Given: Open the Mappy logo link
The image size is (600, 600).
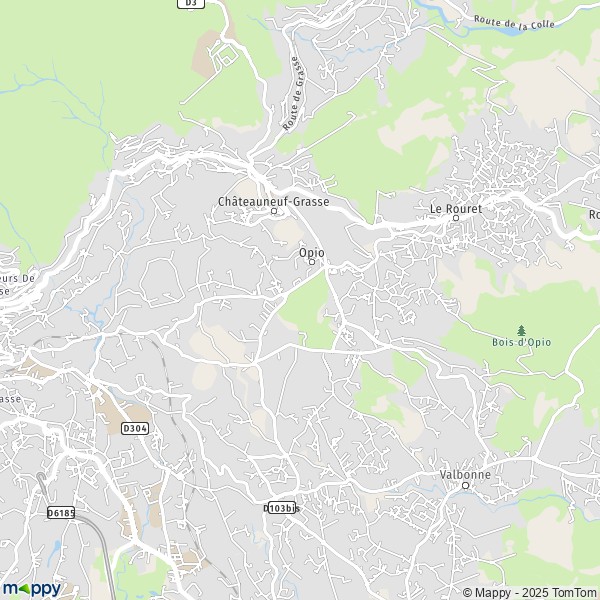Looking at the screenshot, I should 32,589.
